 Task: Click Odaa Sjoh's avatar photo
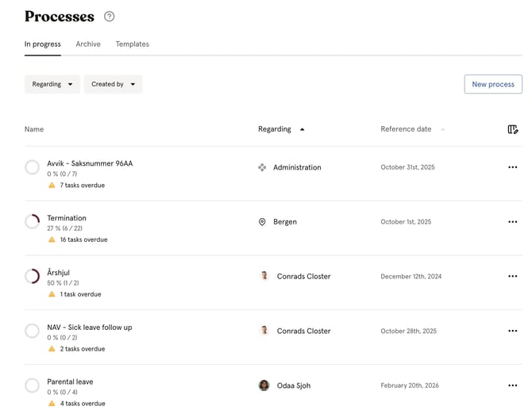[264, 385]
